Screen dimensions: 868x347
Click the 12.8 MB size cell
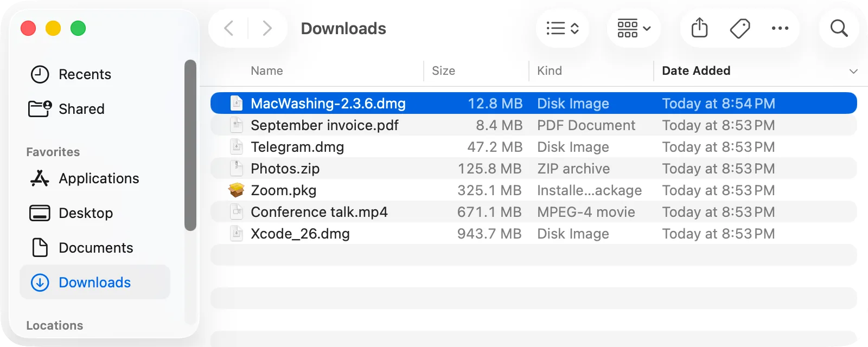pyautogui.click(x=495, y=104)
